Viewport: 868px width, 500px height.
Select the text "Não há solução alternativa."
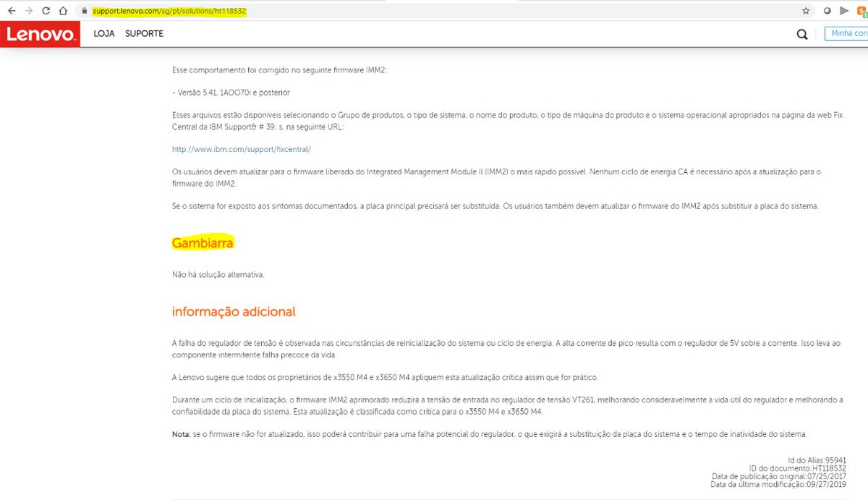(x=218, y=275)
